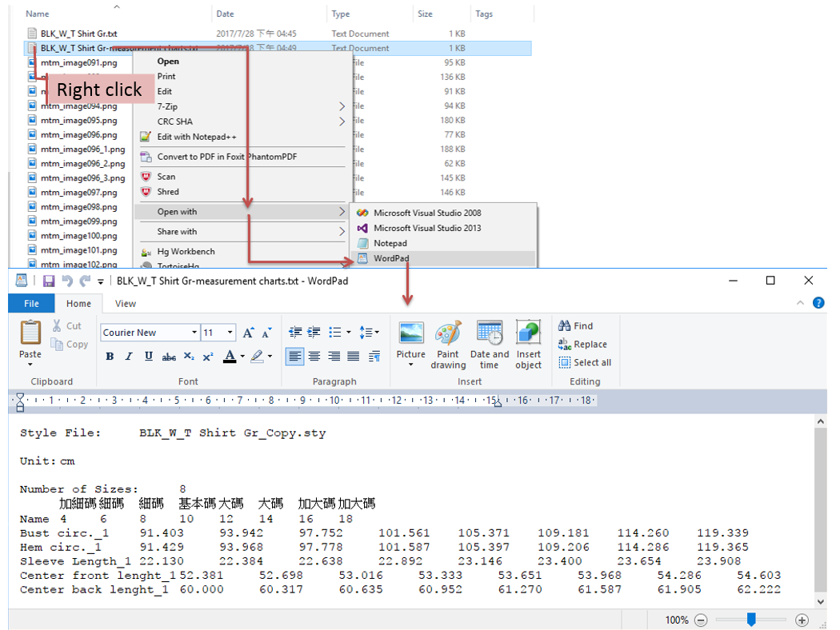The height and width of the screenshot is (630, 840).
Task: Toggle Bold formatting
Action: [110, 357]
